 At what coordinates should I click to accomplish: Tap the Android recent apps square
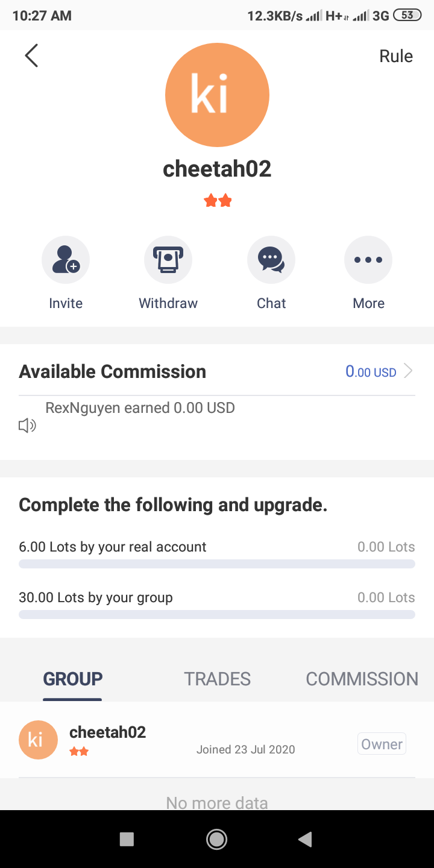127,839
